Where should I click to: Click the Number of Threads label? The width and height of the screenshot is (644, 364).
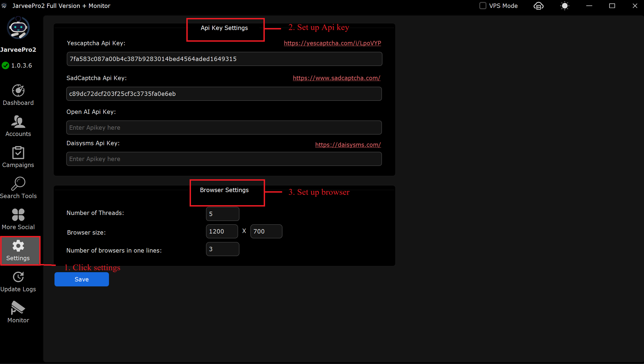pyautogui.click(x=95, y=213)
